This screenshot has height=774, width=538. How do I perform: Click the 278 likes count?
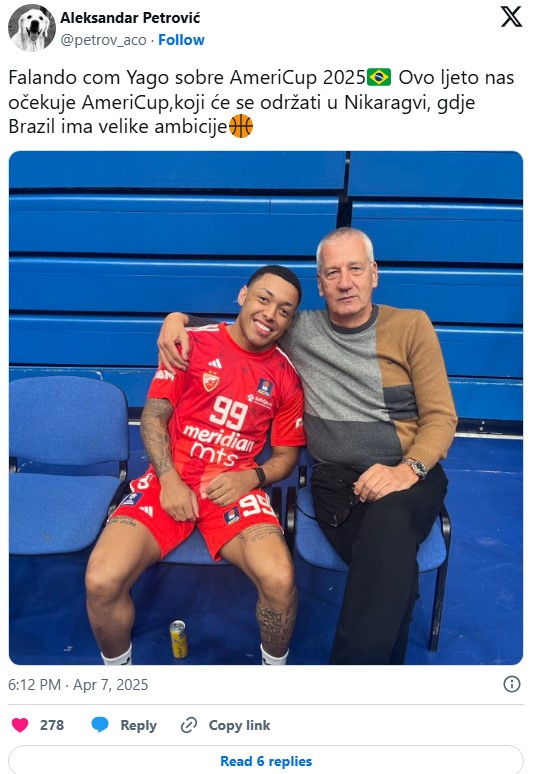pos(52,725)
